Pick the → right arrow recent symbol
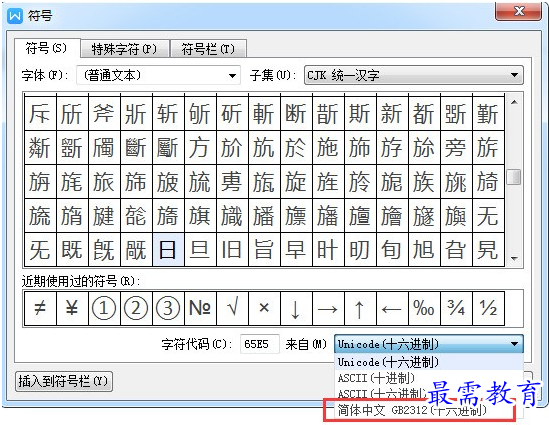 tap(328, 308)
